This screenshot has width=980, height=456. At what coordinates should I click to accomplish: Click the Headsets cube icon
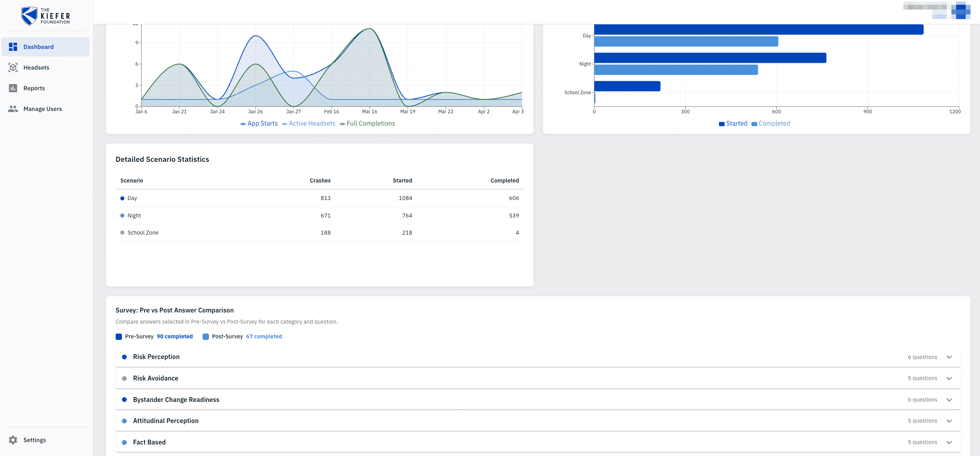coord(13,68)
